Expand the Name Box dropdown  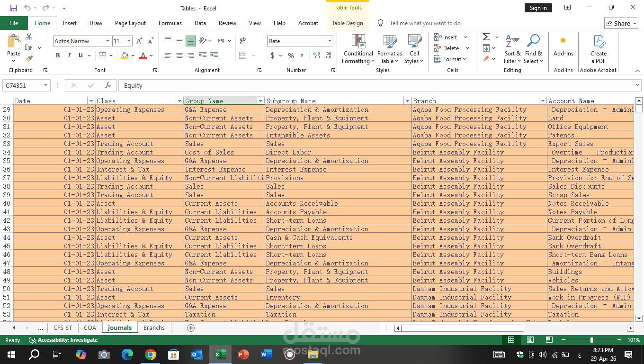[x=45, y=85]
